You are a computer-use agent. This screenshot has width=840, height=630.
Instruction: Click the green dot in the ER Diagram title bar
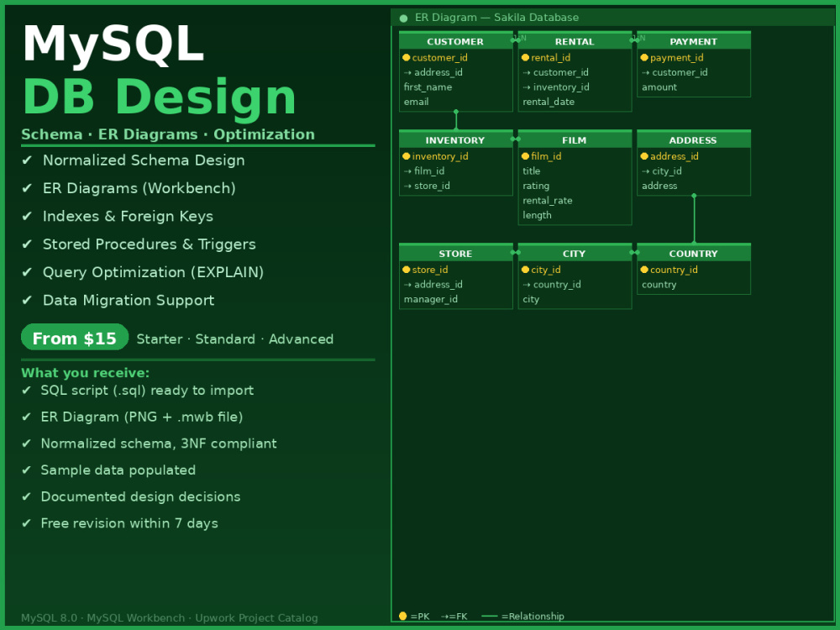click(403, 18)
